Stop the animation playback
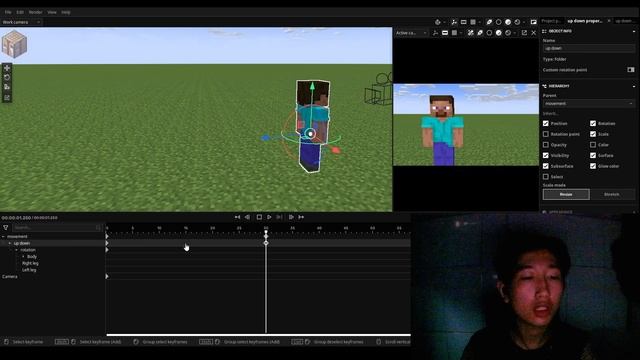 [259, 217]
